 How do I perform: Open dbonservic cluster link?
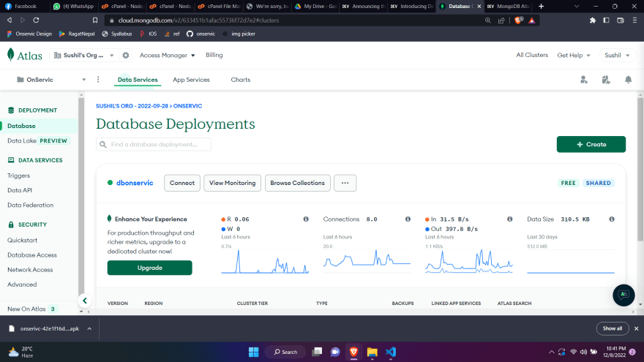coord(135,183)
